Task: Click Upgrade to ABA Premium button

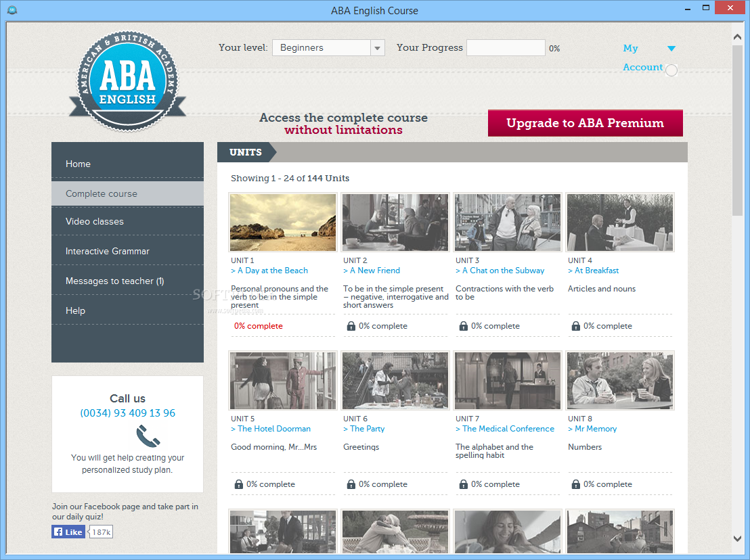Action: (x=586, y=123)
